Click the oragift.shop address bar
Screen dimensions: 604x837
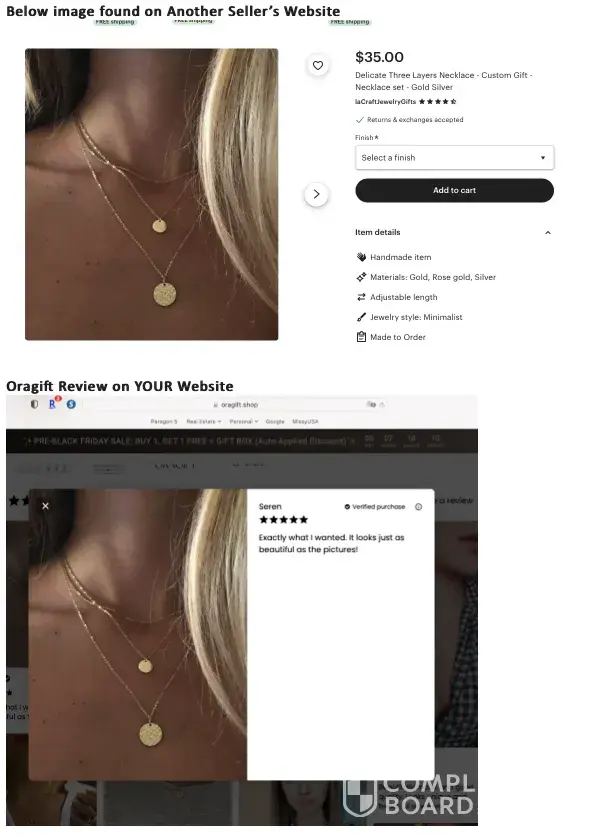239,405
